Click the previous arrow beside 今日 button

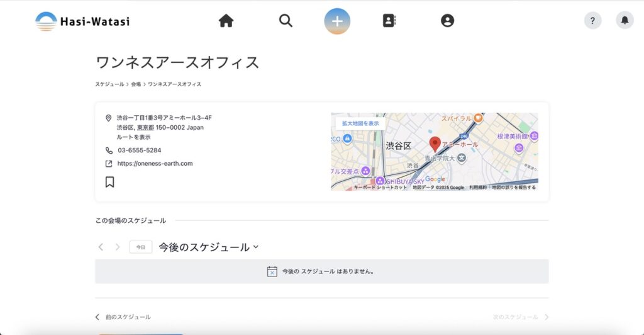coord(101,247)
